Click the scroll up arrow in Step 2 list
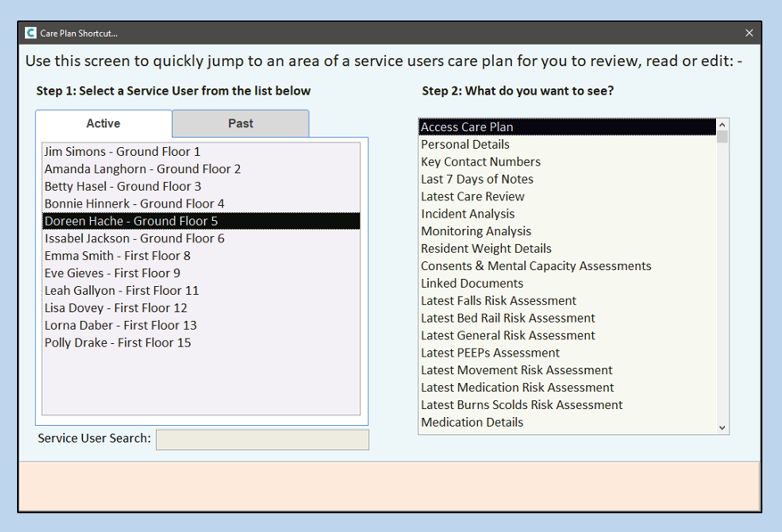The width and height of the screenshot is (782, 532). coord(722,125)
